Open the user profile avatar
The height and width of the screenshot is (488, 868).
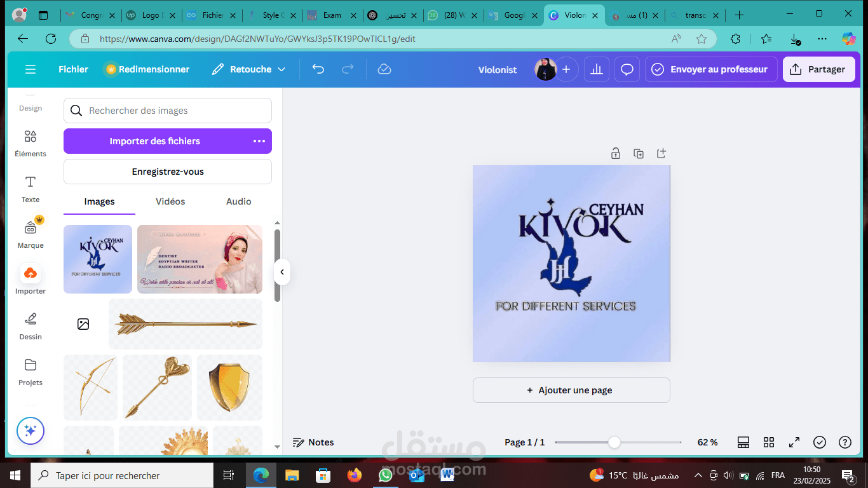[x=546, y=69]
